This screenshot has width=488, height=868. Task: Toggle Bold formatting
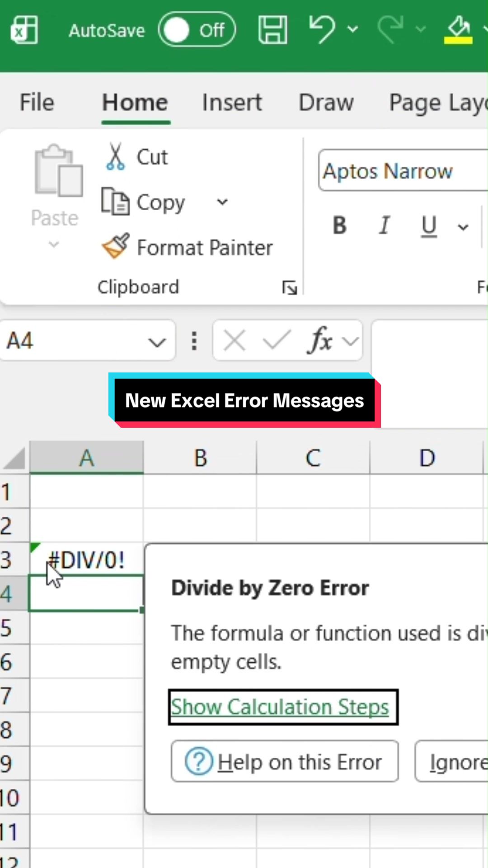339,225
